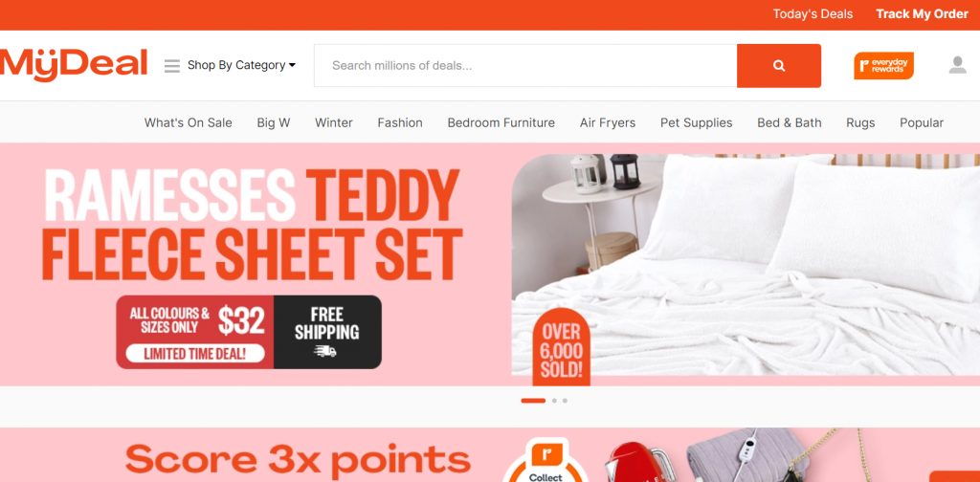980x482 pixels.
Task: Click the Limited Time Deal pill
Action: click(195, 354)
